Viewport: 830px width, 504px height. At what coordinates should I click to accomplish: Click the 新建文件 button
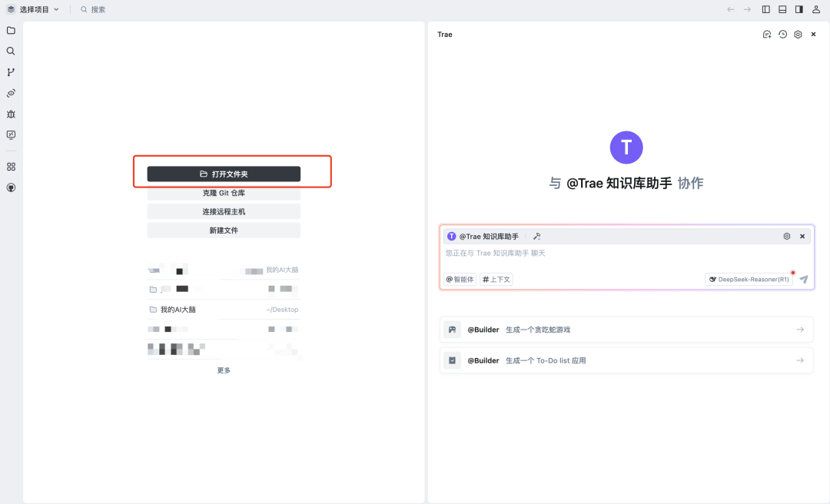[x=224, y=230]
